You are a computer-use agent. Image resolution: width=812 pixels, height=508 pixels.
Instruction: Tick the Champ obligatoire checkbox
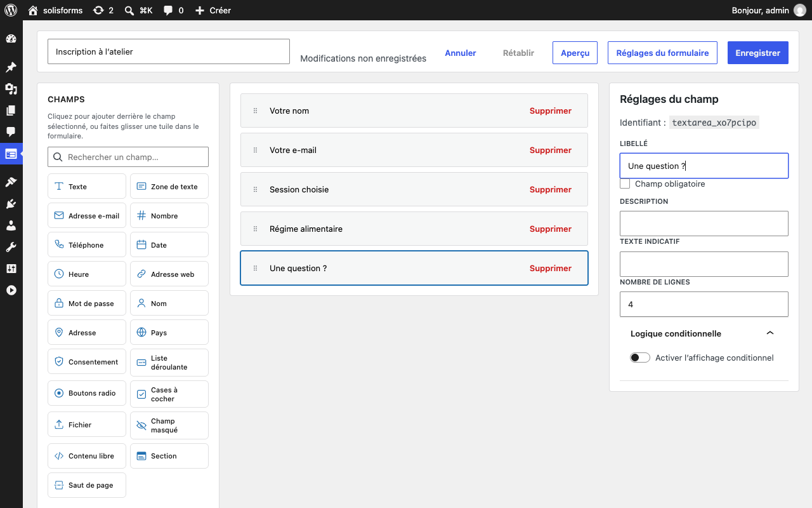click(625, 184)
